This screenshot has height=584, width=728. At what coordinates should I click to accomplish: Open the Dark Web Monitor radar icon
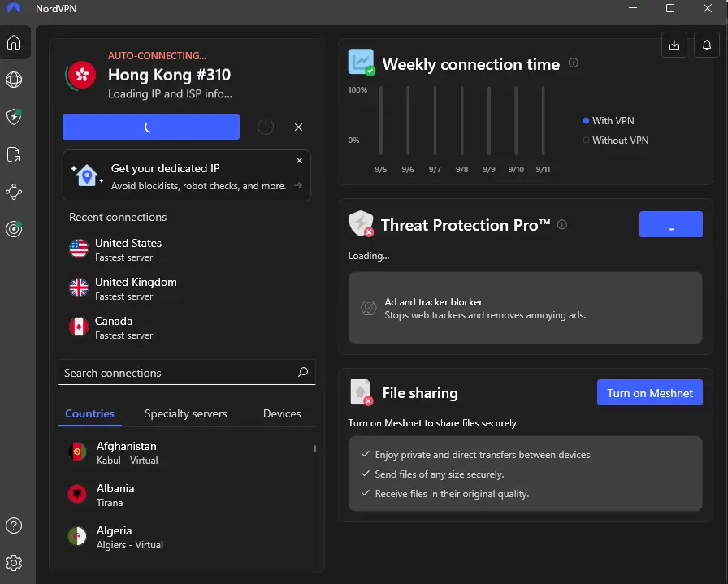tap(14, 229)
